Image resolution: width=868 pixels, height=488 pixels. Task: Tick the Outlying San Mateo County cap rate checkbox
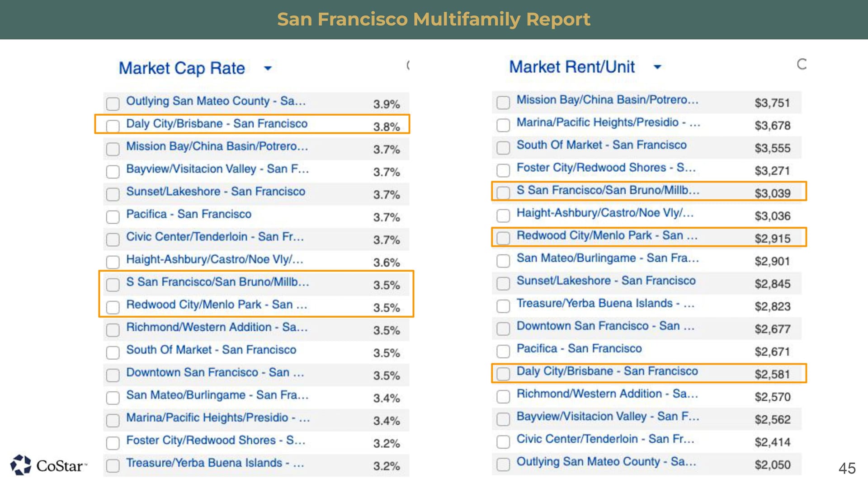(x=113, y=103)
